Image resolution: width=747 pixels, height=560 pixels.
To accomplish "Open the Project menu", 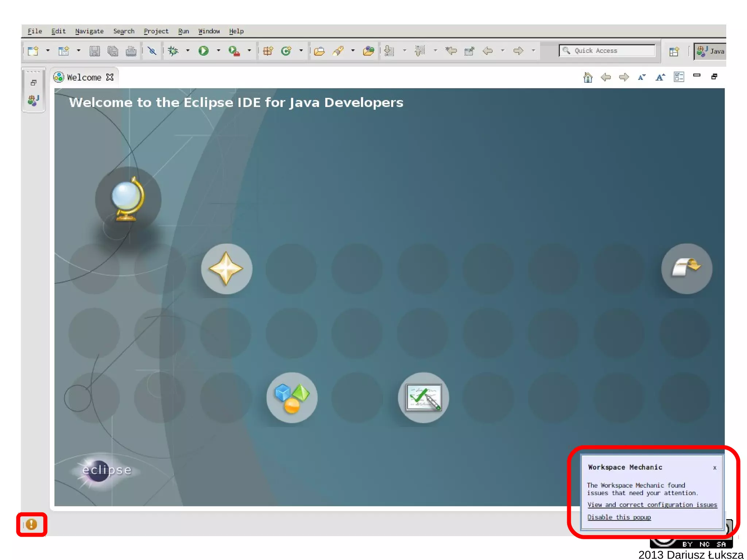I will click(x=156, y=31).
